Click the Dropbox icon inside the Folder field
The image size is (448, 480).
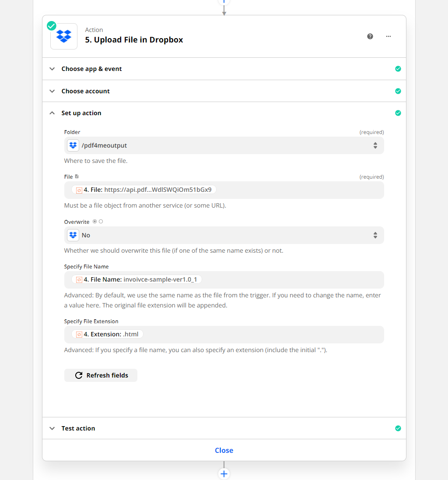73,145
